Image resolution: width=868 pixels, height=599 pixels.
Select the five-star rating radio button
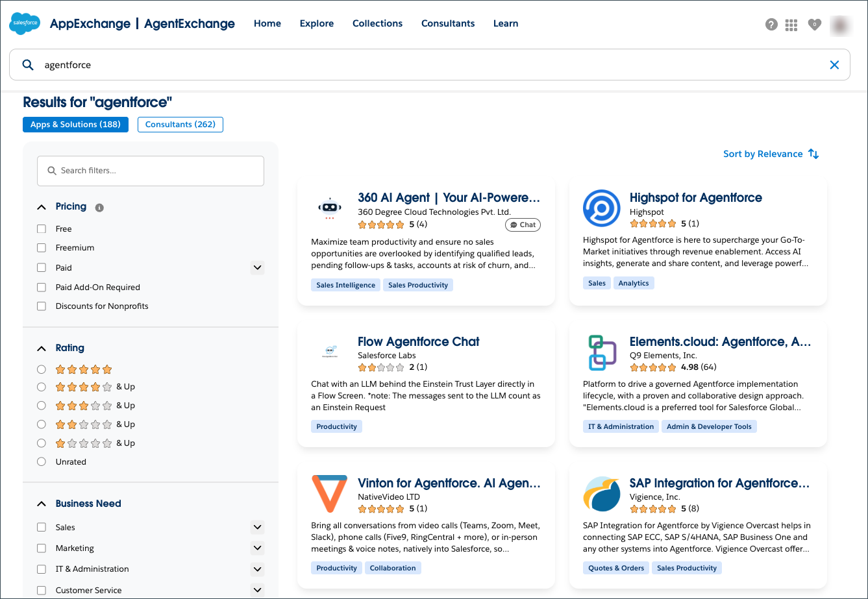point(42,369)
